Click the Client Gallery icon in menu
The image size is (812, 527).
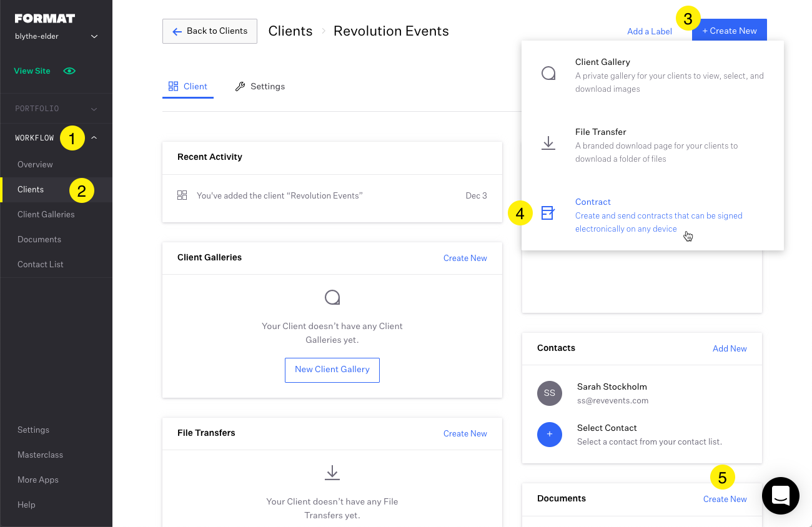click(x=548, y=73)
